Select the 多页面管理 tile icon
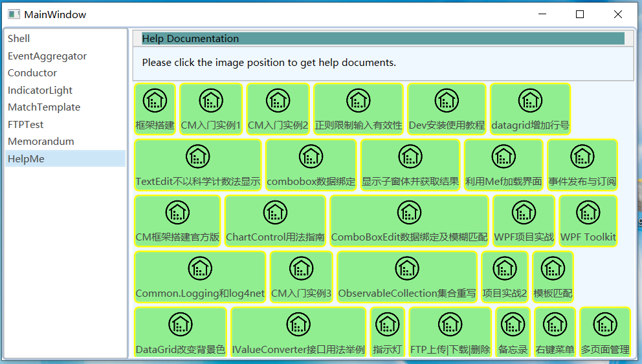Image resolution: width=642 pixels, height=364 pixels. pyautogui.click(x=605, y=325)
